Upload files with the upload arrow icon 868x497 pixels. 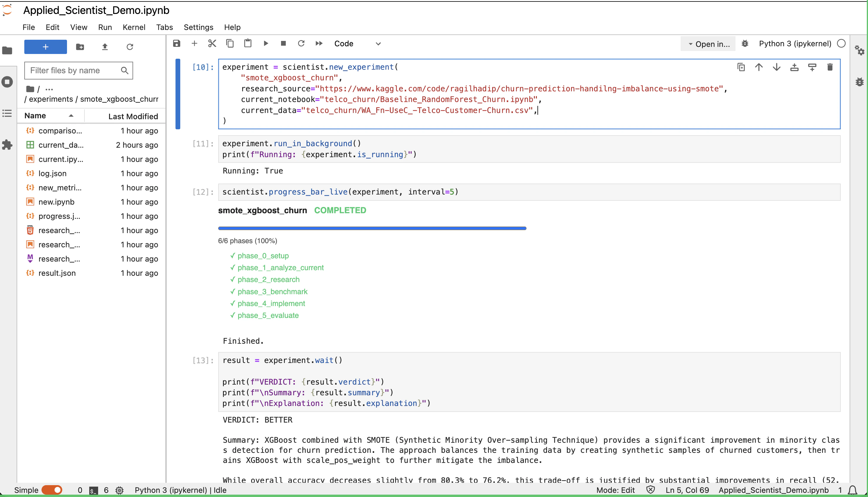coord(105,47)
